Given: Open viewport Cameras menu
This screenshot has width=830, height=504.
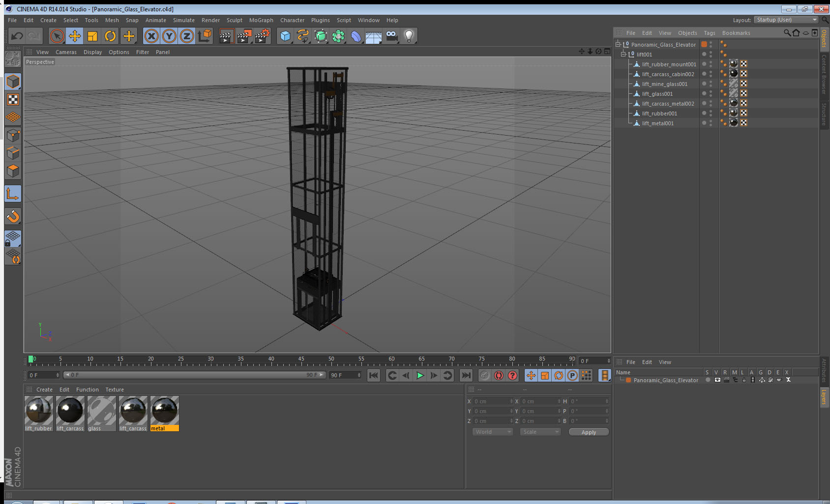Looking at the screenshot, I should coord(66,52).
